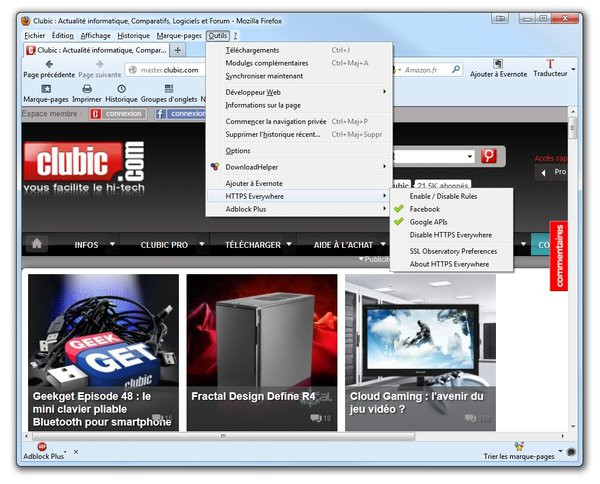600x484 pixels.
Task: Open the ? help menu
Action: tap(235, 36)
